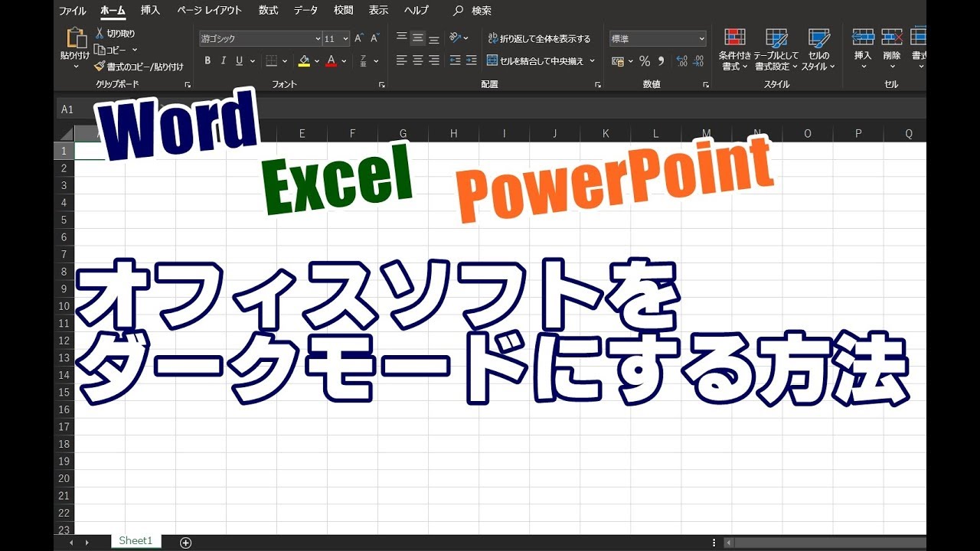The height and width of the screenshot is (551, 980).
Task: Select the Sheet1 worksheet tab
Action: pos(136,541)
